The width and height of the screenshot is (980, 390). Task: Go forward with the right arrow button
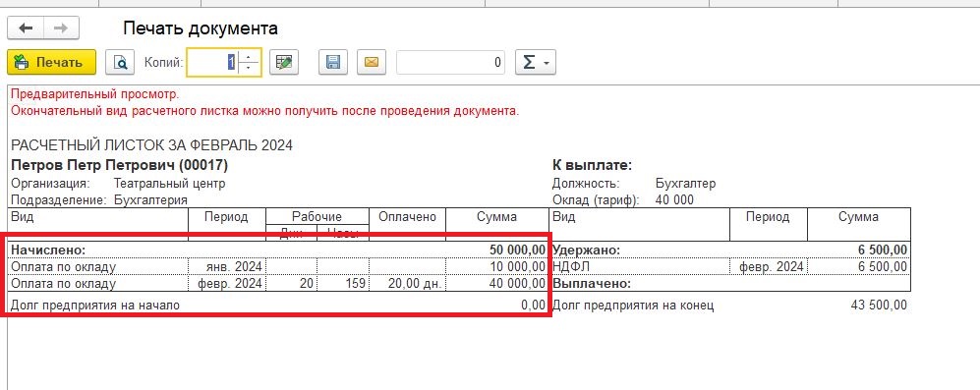point(61,28)
